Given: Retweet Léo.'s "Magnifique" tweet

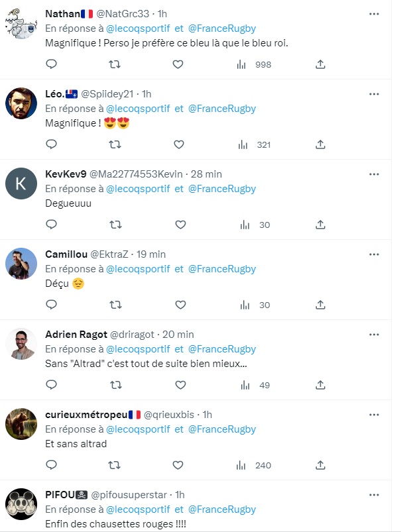Looking at the screenshot, I should coord(115,144).
